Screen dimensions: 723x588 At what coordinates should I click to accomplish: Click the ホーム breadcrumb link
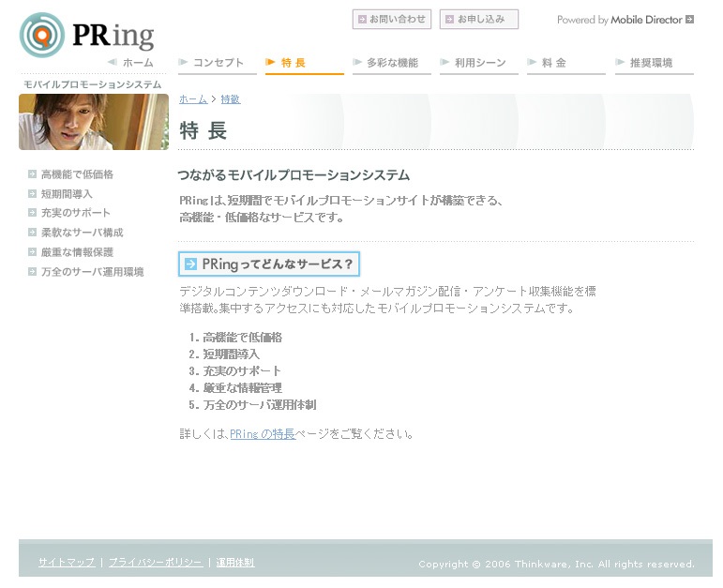[193, 99]
